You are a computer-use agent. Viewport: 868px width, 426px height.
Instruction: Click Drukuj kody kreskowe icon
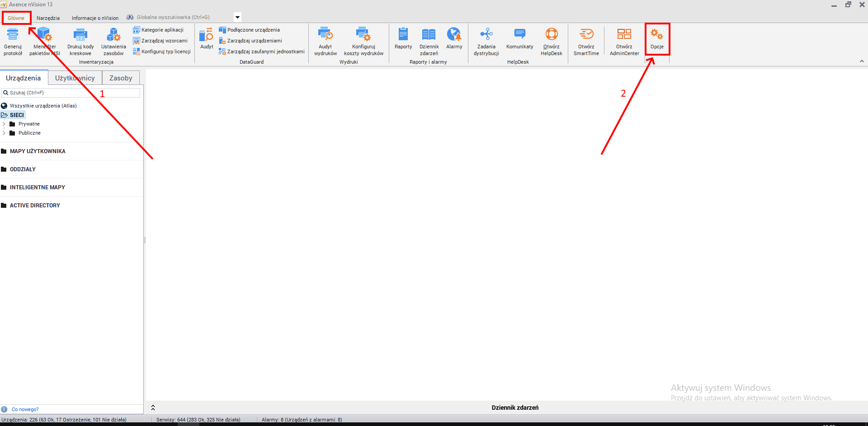[x=80, y=35]
